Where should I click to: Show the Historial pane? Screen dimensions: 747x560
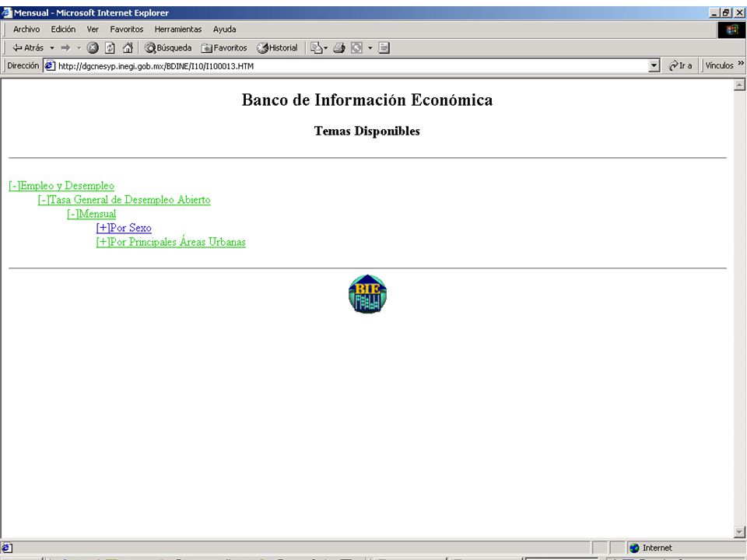277,47
